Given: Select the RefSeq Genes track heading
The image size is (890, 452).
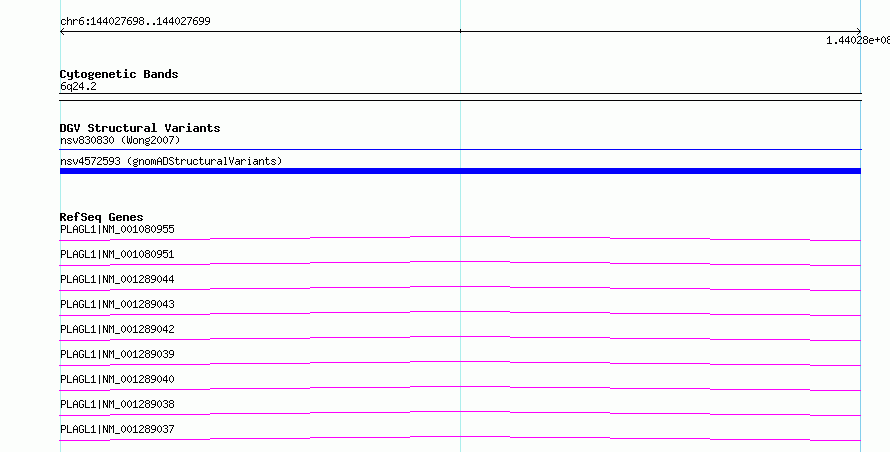Looking at the screenshot, I should [101, 217].
